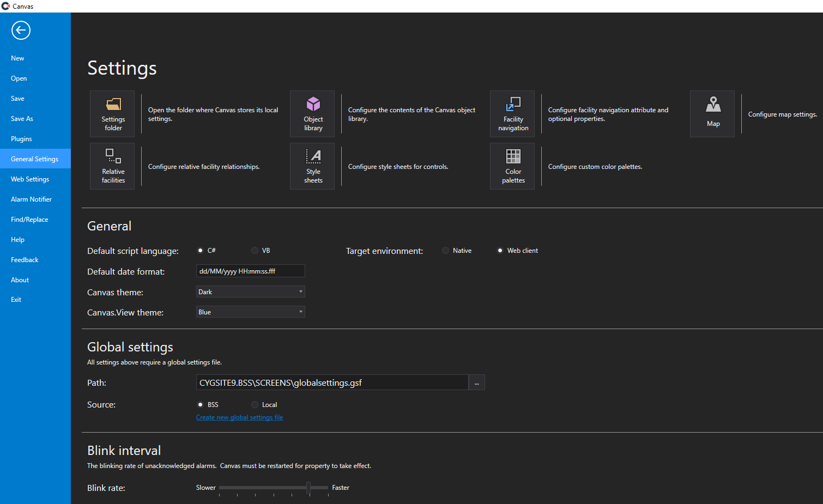Screen dimensions: 823x504
Task: Select General Settings in the sidebar
Action: click(x=35, y=159)
